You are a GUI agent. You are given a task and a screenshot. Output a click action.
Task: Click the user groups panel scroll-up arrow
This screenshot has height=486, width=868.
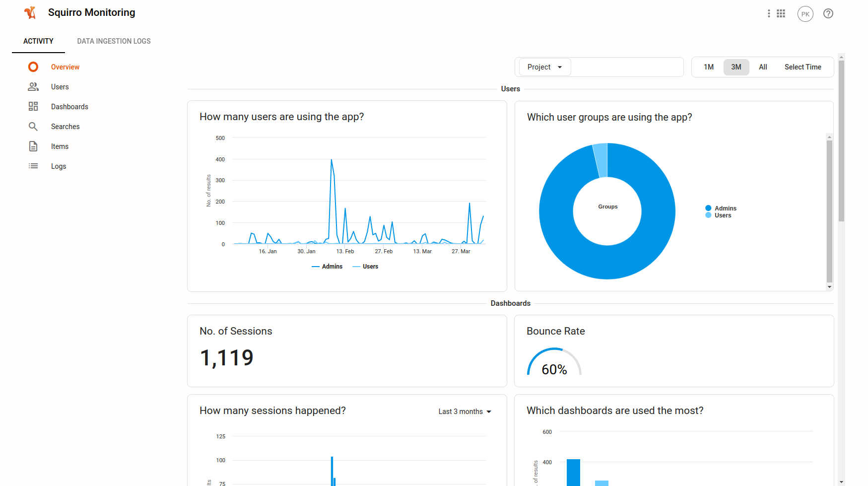(829, 137)
